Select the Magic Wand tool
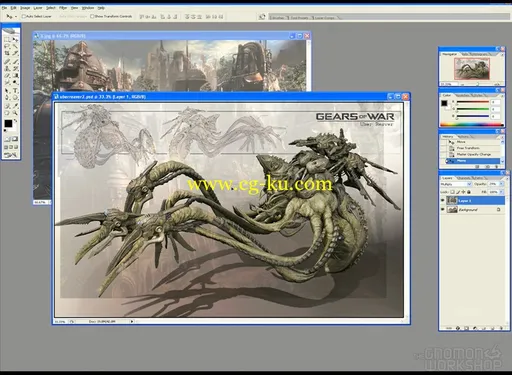Image resolution: width=512 pixels, height=375 pixels. click(15, 46)
